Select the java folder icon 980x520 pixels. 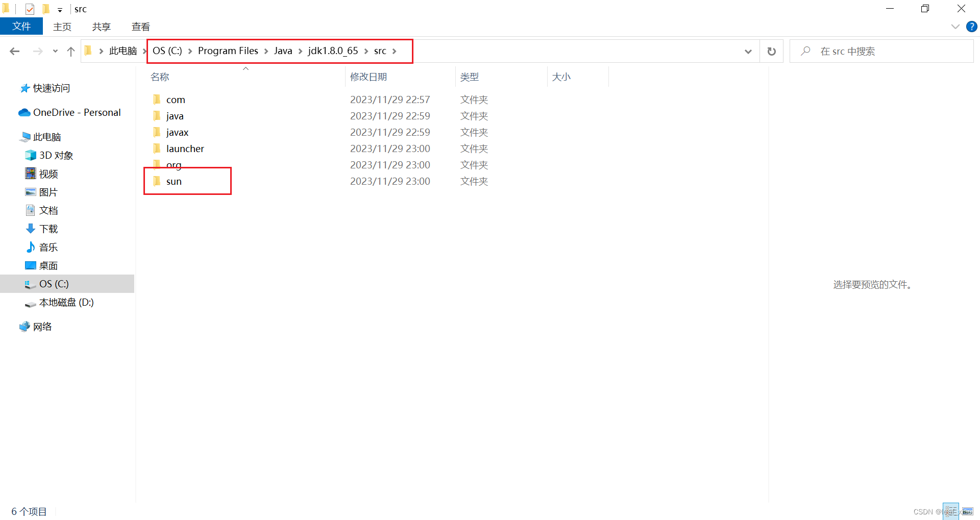pyautogui.click(x=157, y=116)
